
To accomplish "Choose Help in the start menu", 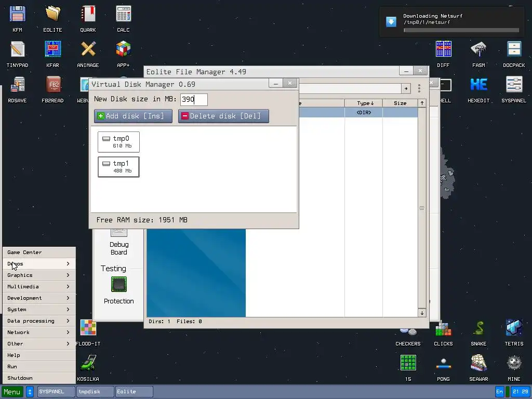I will (x=39, y=355).
